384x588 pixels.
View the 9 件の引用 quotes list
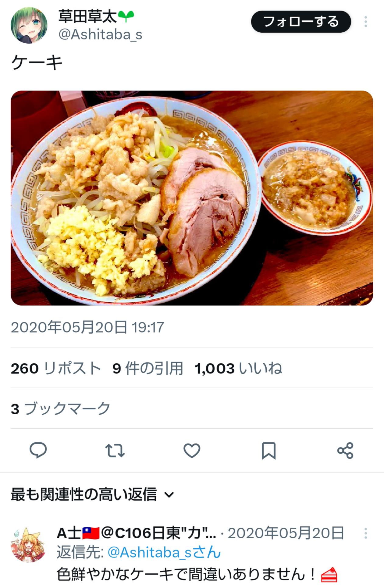click(x=148, y=368)
